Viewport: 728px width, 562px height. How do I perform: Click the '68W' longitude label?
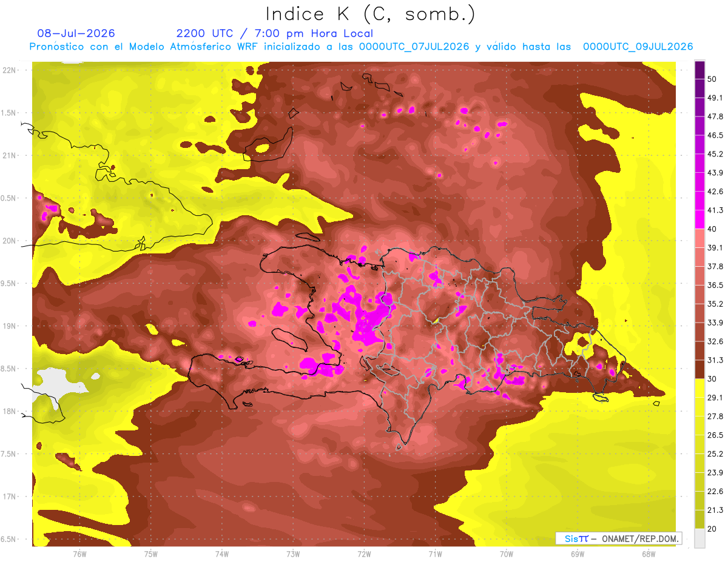click(x=649, y=554)
